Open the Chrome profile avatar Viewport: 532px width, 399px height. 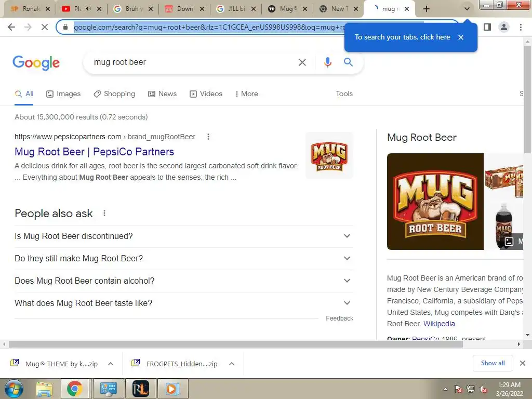tap(504, 27)
